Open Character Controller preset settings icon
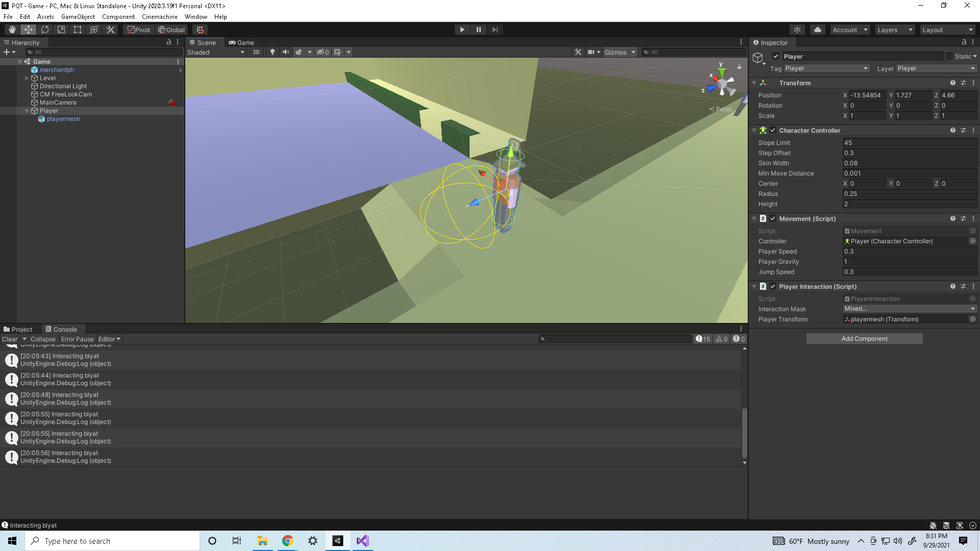Screen dimensions: 980x551 (963, 130)
